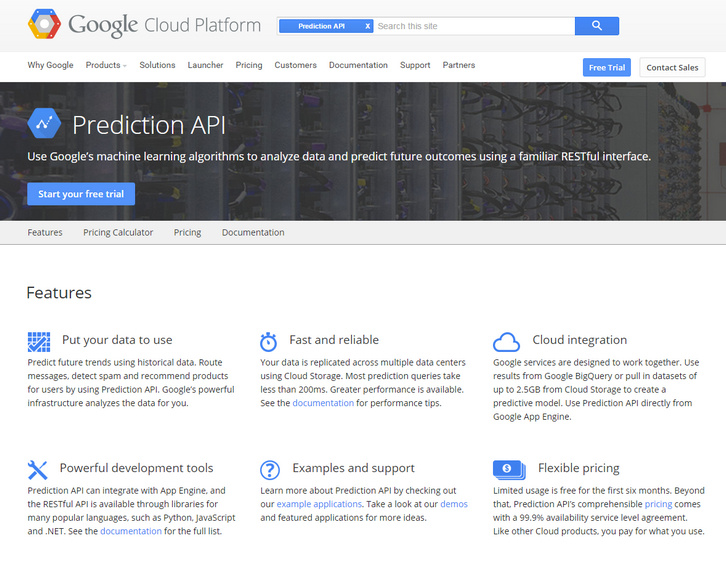Image resolution: width=726 pixels, height=569 pixels.
Task: Click the blue magnifier search button
Action: click(597, 26)
